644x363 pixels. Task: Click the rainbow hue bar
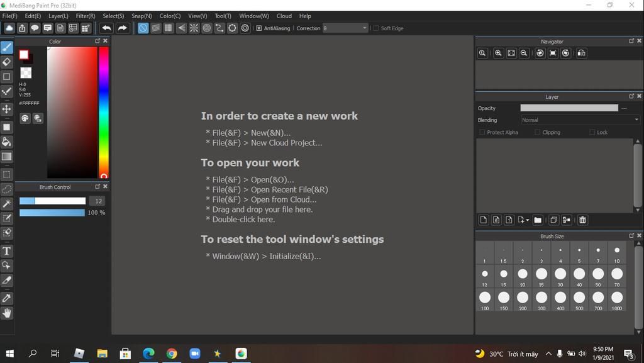(x=104, y=112)
